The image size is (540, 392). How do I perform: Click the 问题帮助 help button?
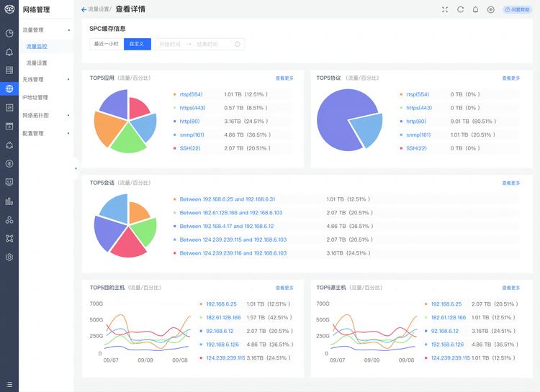517,9
